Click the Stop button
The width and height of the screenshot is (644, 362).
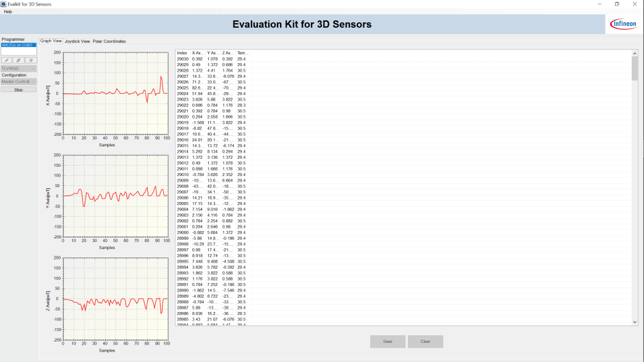click(x=19, y=90)
